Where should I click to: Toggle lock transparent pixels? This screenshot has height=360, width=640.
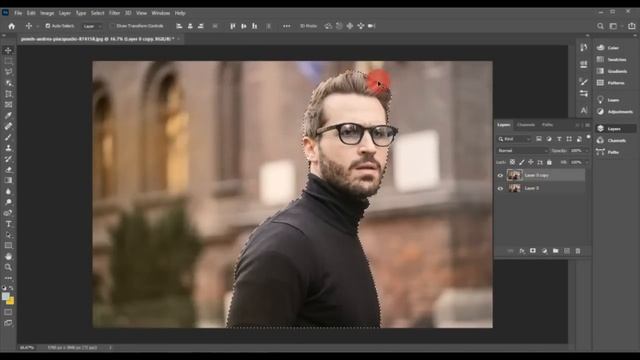[x=512, y=162]
